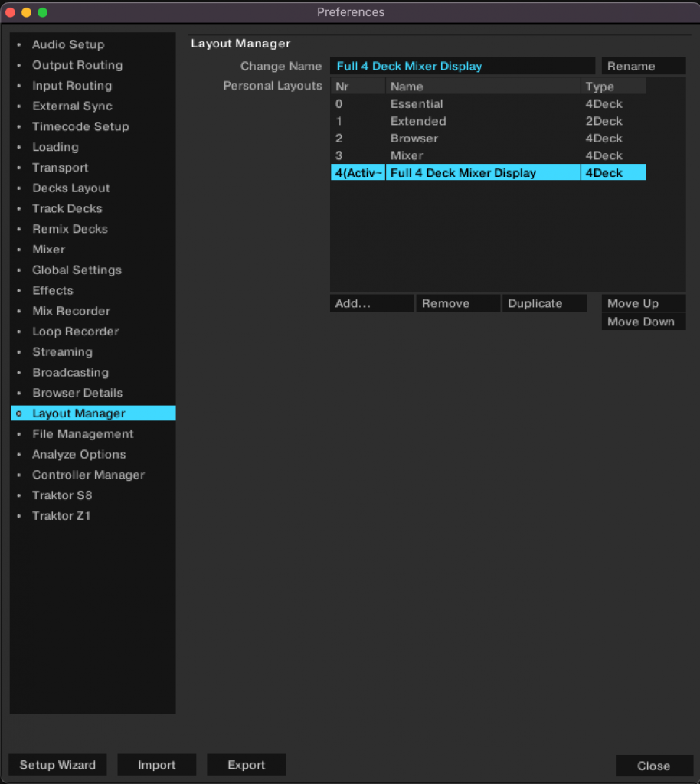Open Remix Decks settings
This screenshot has width=700, height=784.
pos(93,229)
